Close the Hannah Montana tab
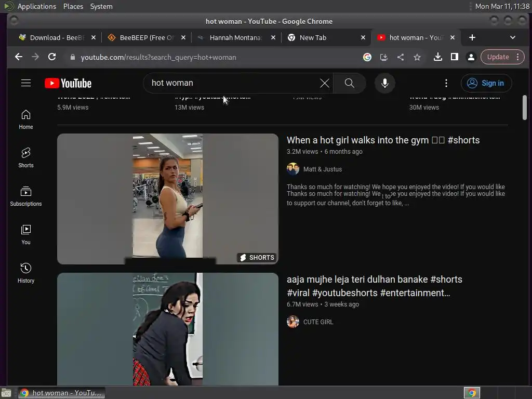Viewport: 532px width, 399px height. [x=273, y=37]
